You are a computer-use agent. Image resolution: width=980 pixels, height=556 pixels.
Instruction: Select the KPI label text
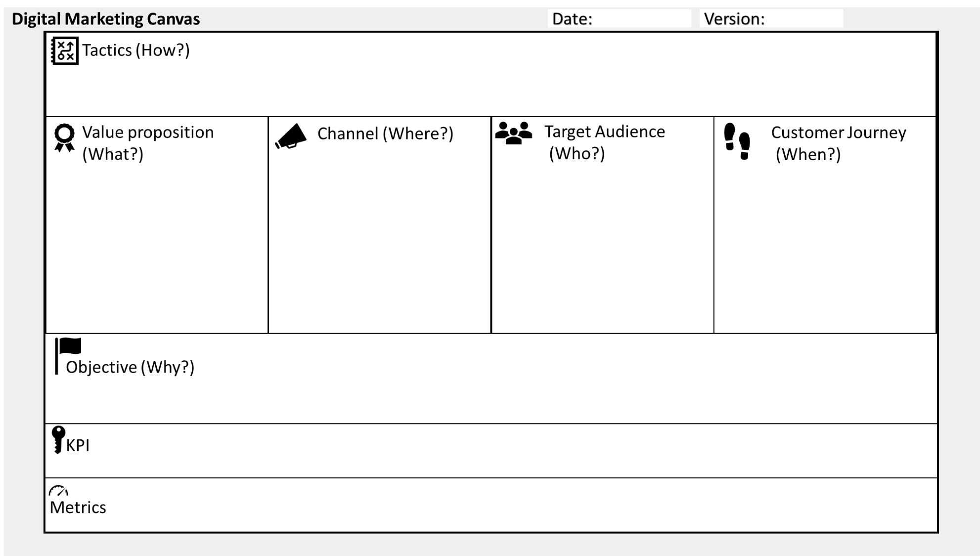point(78,445)
